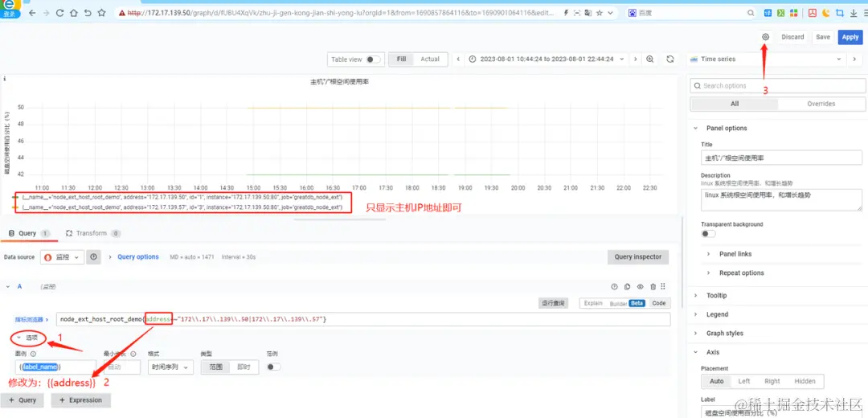This screenshot has height=418, width=868.
Task: Show query A help clock icon
Action: (614, 287)
